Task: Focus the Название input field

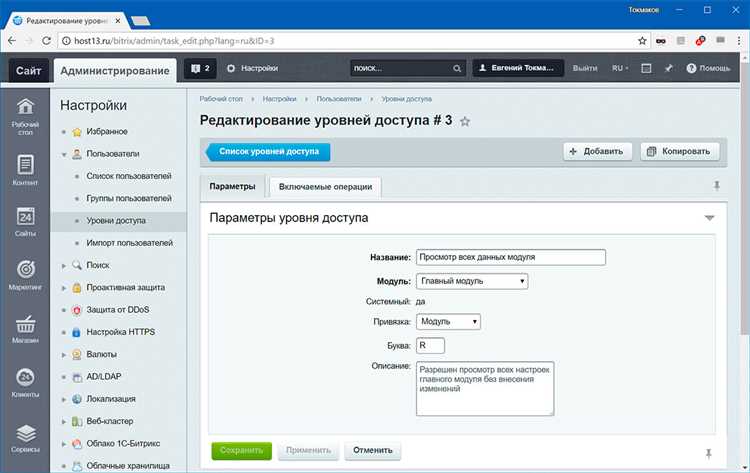Action: [511, 257]
